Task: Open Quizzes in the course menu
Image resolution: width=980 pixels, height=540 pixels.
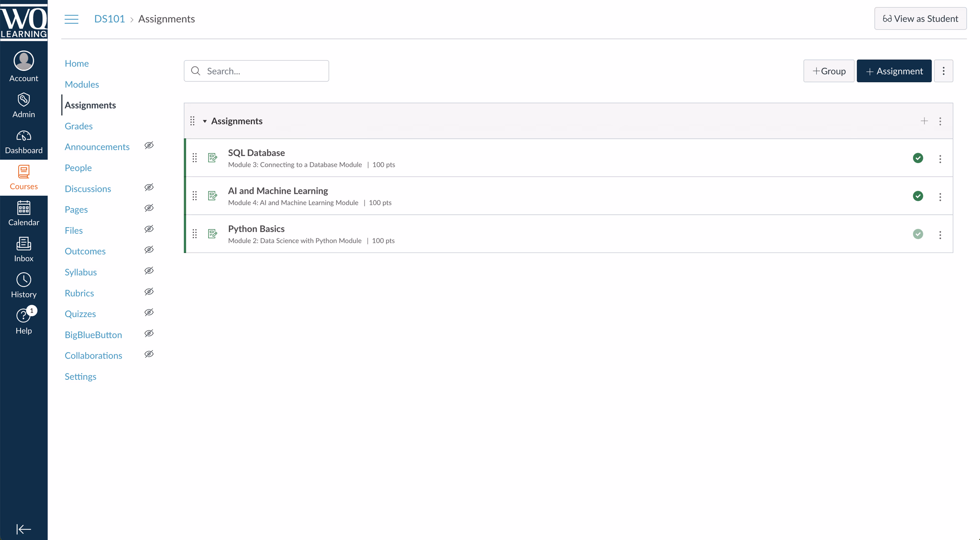Action: click(80, 314)
